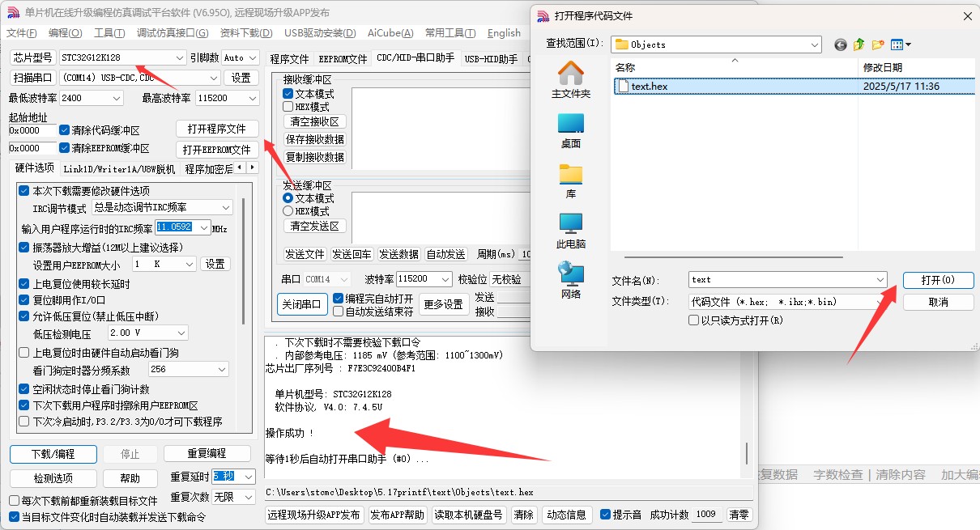Select the text.hex file icon
The image size is (980, 530).
(x=623, y=86)
